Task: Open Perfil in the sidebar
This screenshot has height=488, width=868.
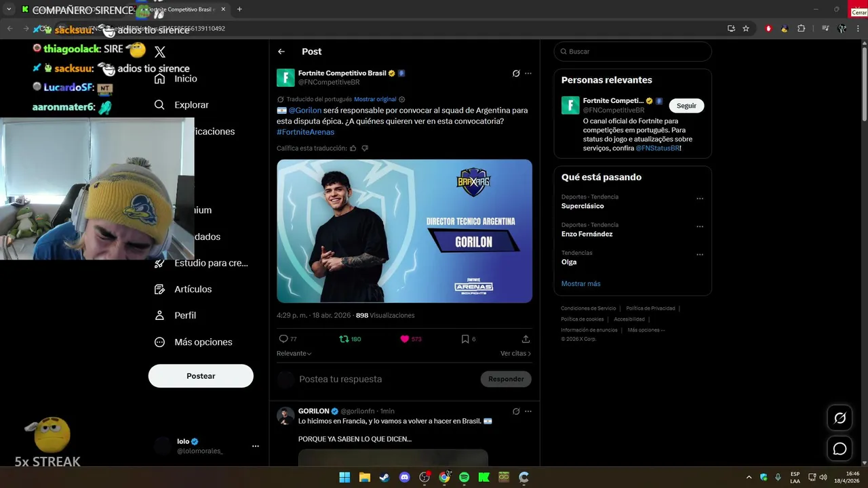Action: point(176,316)
